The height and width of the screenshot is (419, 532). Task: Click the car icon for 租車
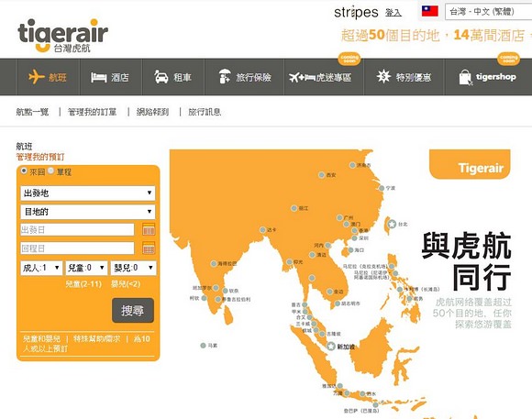point(161,77)
